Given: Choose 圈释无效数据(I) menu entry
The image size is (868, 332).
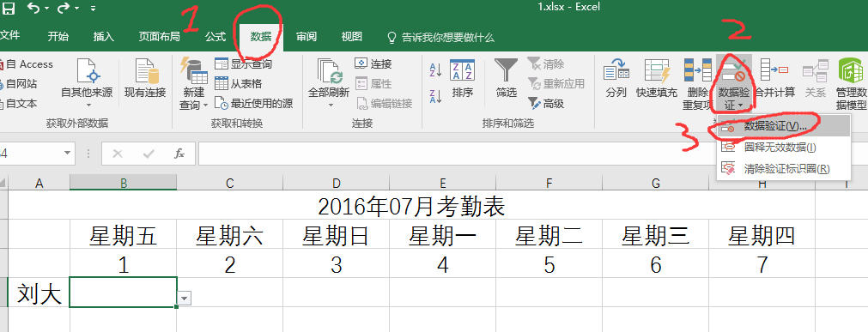Looking at the screenshot, I should point(783,148).
